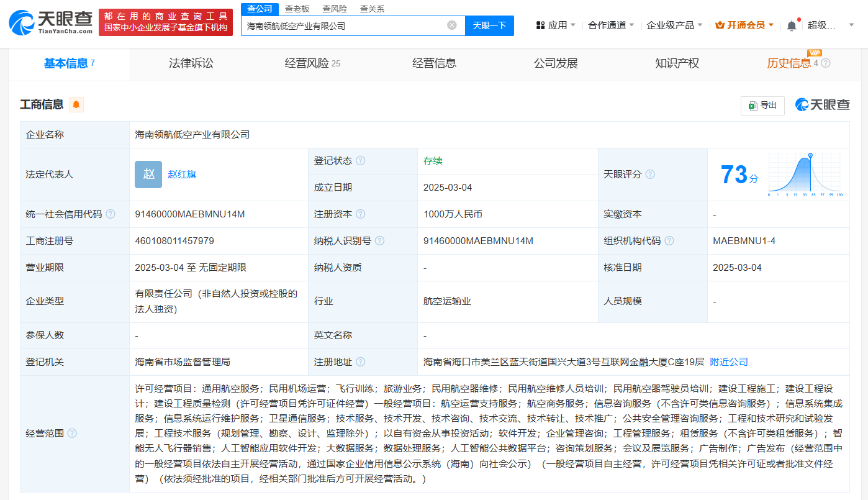The width and height of the screenshot is (868, 500).
Task: Clear the search box with the X icon
Action: pyautogui.click(x=452, y=25)
